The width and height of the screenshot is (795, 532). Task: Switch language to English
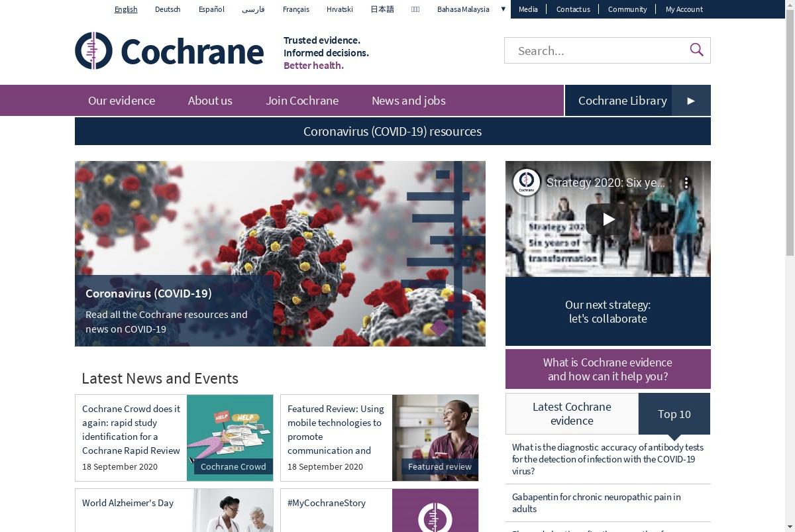(x=126, y=9)
